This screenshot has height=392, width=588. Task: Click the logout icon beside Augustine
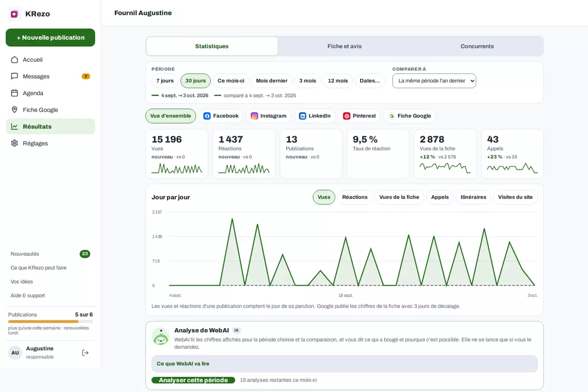(x=85, y=353)
